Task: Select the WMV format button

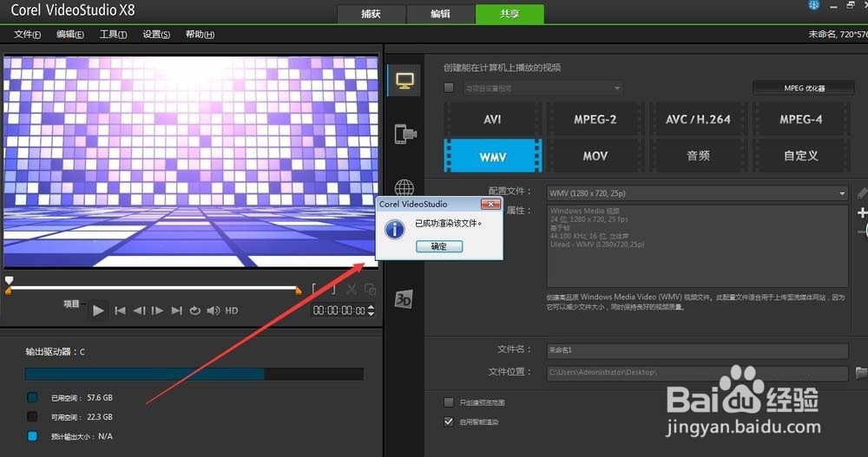Action: 493,156
